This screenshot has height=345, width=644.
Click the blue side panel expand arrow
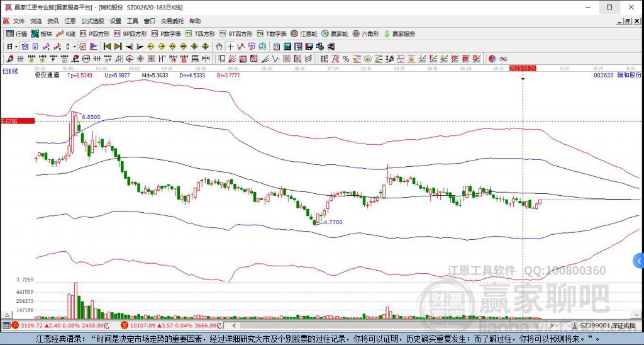coord(639,260)
